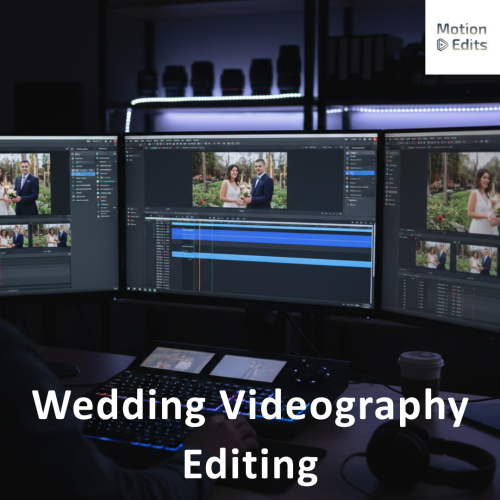Select the second small thumbnail on right monitor
This screenshot has height=500, width=500.
pos(477,259)
